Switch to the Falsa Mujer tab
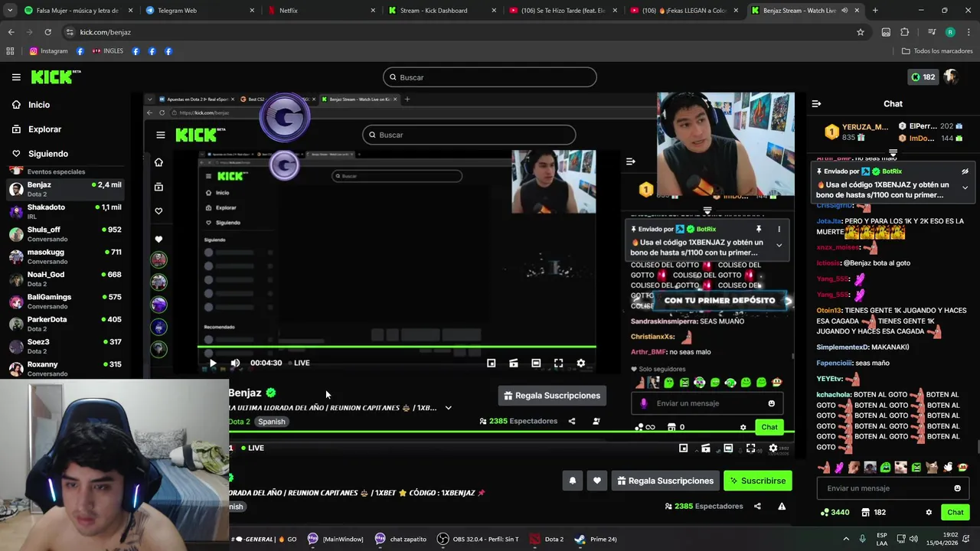This screenshot has height=551, width=980. coord(77,11)
